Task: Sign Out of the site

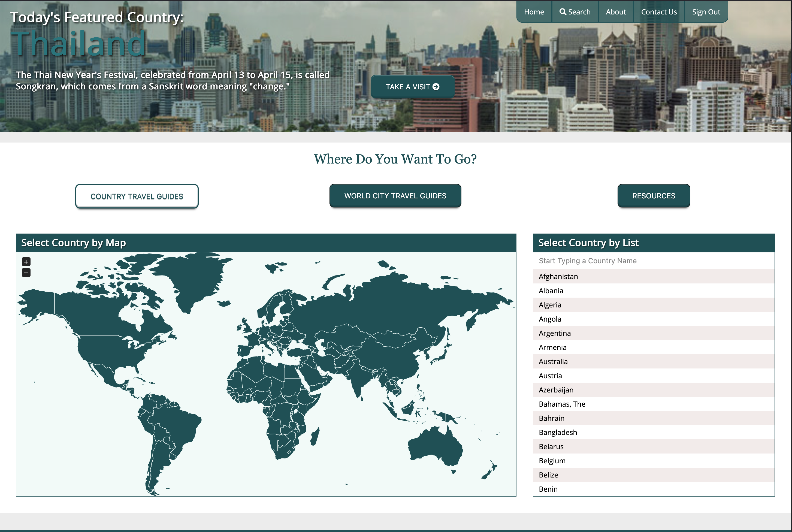Action: click(x=706, y=12)
